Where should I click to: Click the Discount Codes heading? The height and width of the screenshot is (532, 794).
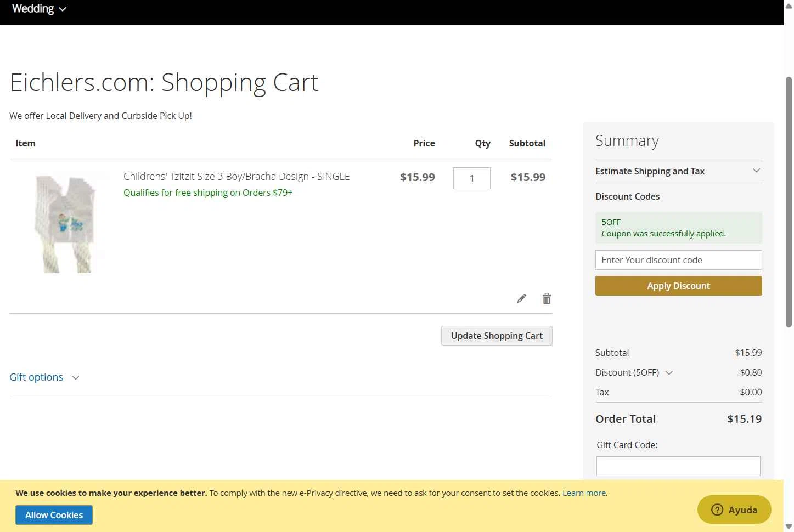[x=627, y=196]
